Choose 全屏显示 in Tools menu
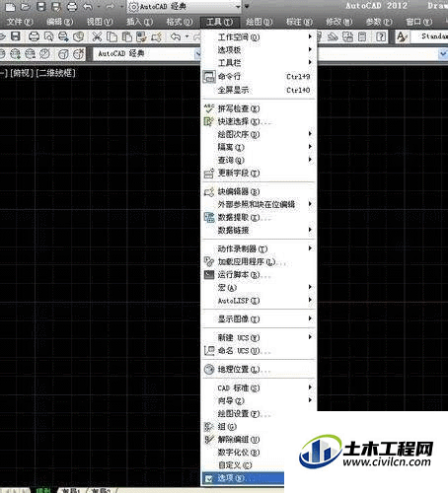Viewport: 448px width, 493px height. tap(259, 90)
